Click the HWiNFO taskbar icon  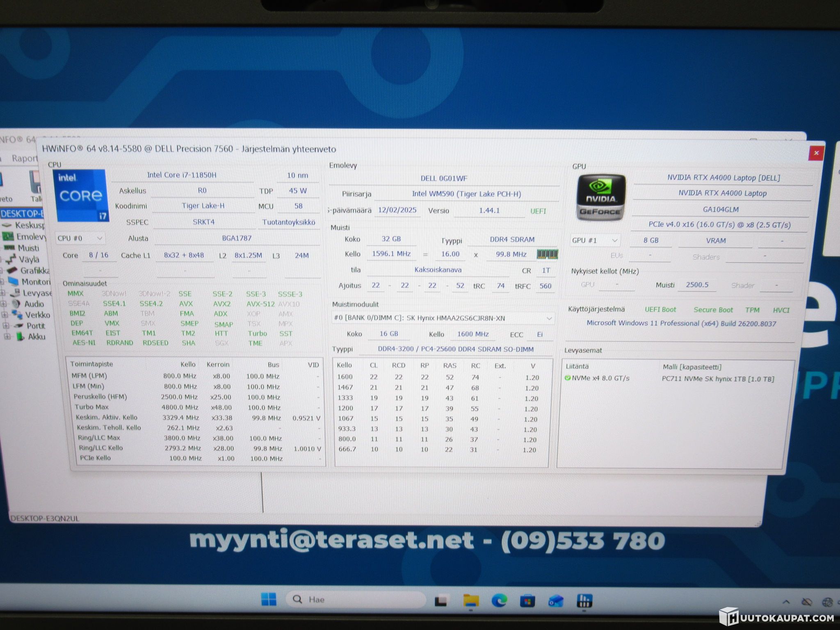tap(584, 601)
